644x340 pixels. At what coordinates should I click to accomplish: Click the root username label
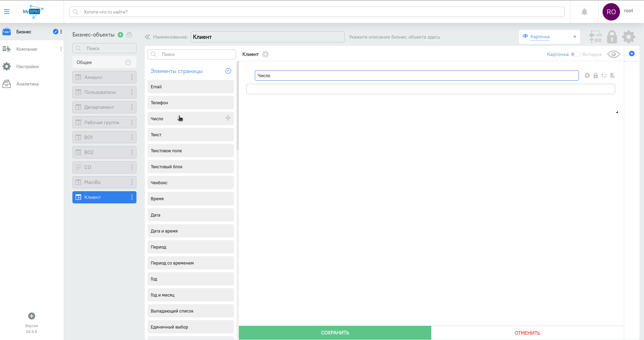(x=628, y=11)
